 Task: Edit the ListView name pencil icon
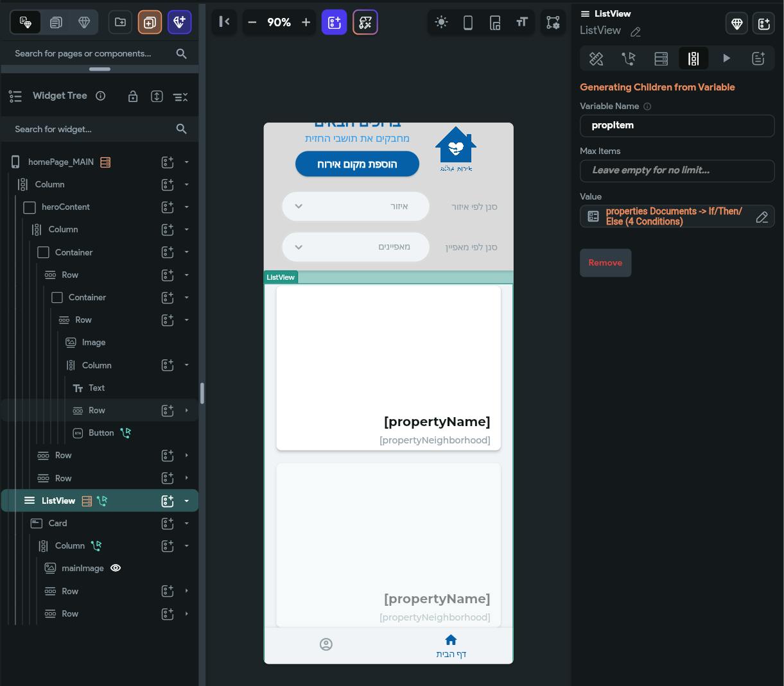(x=636, y=31)
